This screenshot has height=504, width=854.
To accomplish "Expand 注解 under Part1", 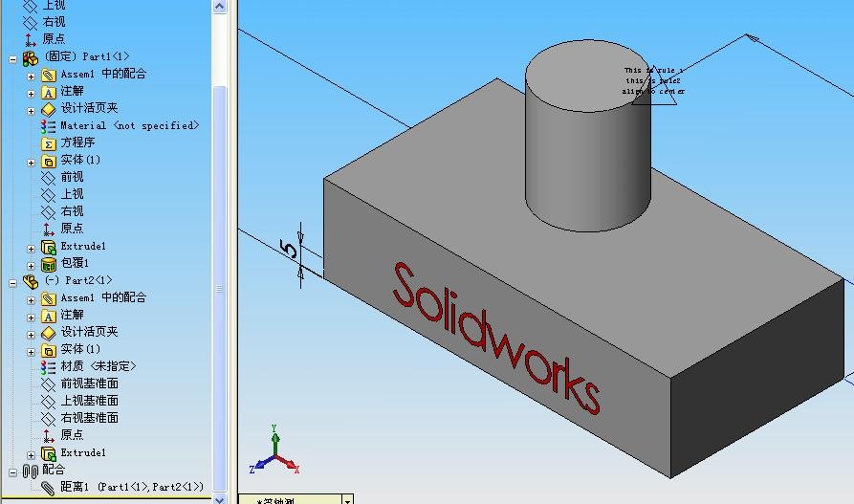I will coord(31,94).
